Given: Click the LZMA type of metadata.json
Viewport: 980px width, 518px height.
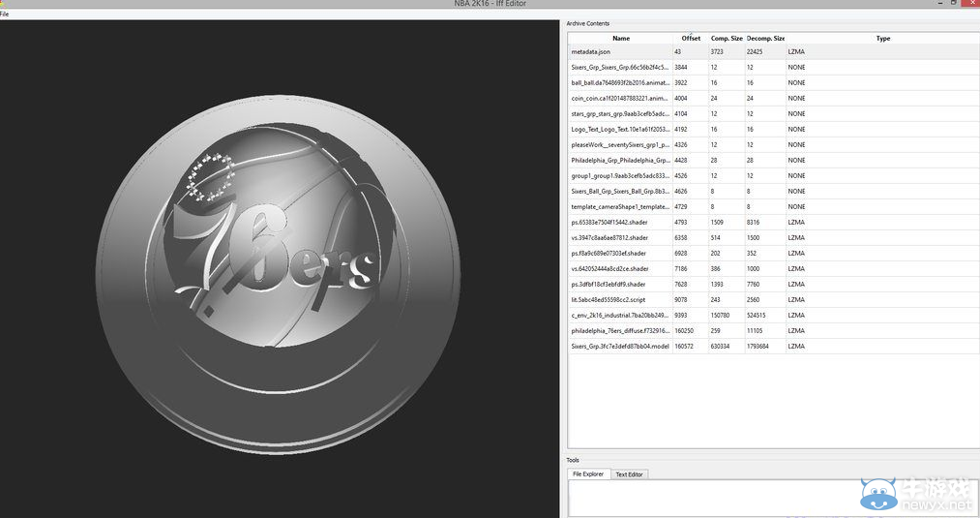Looking at the screenshot, I should pyautogui.click(x=796, y=52).
